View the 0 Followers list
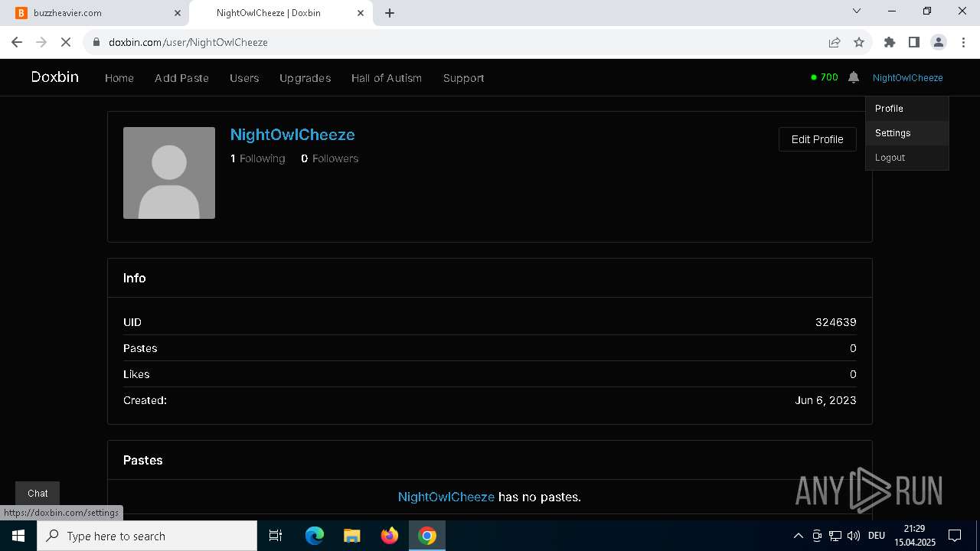This screenshot has width=980, height=551. pyautogui.click(x=330, y=158)
